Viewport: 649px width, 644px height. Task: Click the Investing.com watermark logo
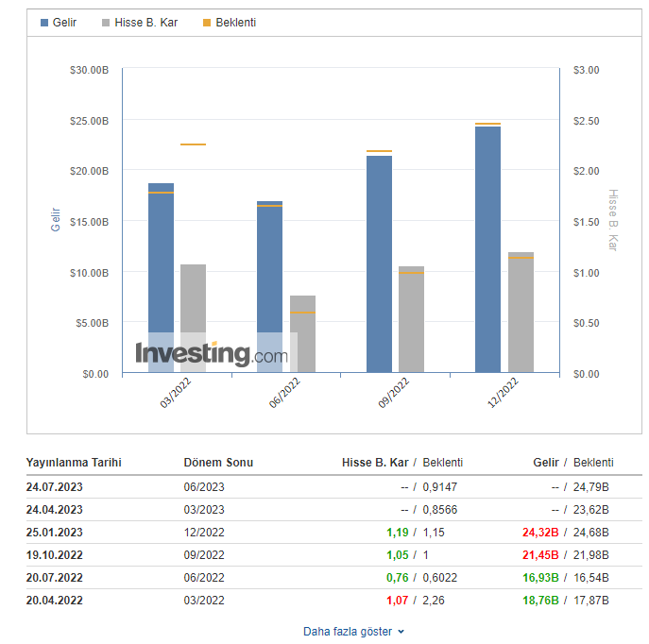click(212, 354)
